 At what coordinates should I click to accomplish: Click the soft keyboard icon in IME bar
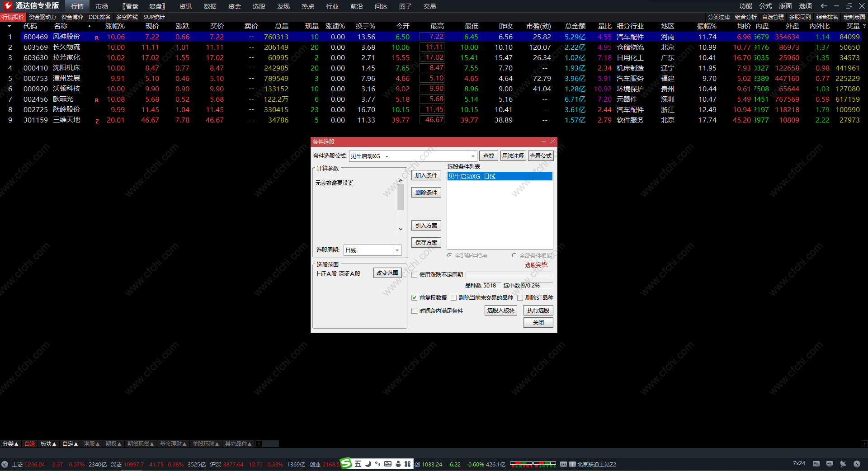388,464
